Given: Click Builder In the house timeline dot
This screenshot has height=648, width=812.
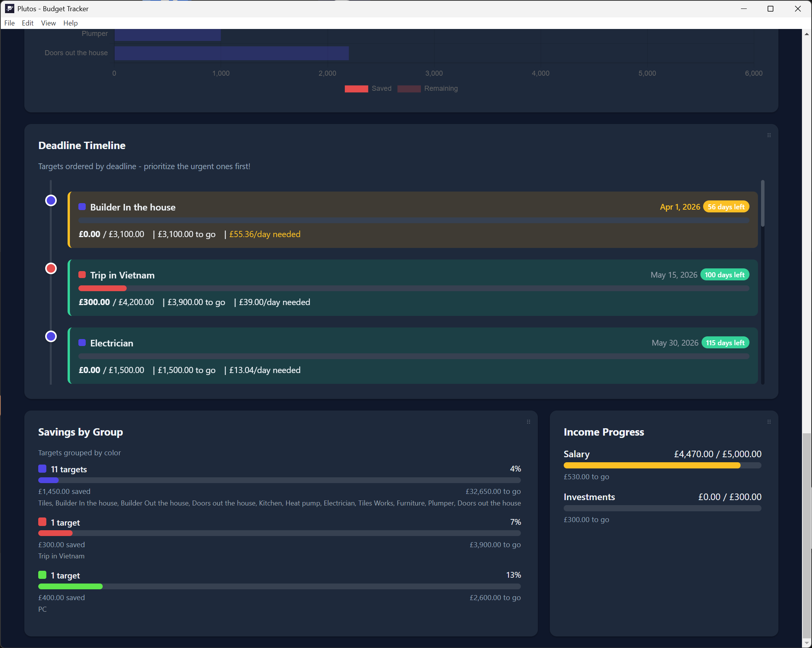Looking at the screenshot, I should coord(51,200).
